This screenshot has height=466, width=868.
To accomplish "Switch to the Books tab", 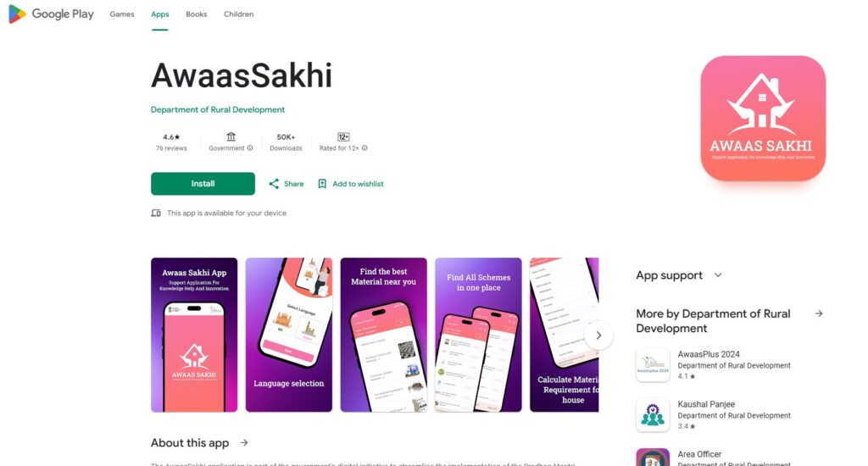I will [x=197, y=14].
